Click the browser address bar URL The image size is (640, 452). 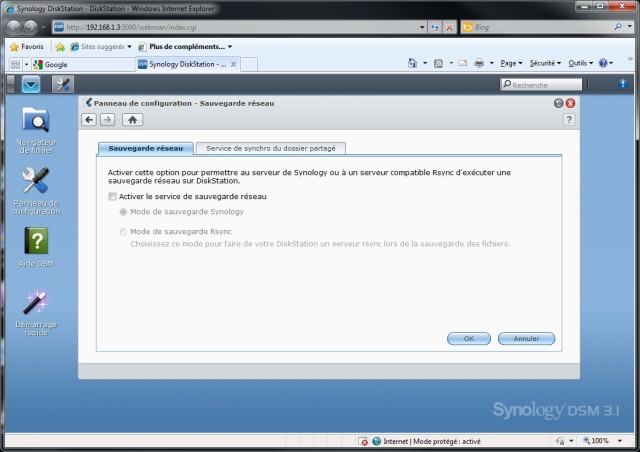coord(241,27)
